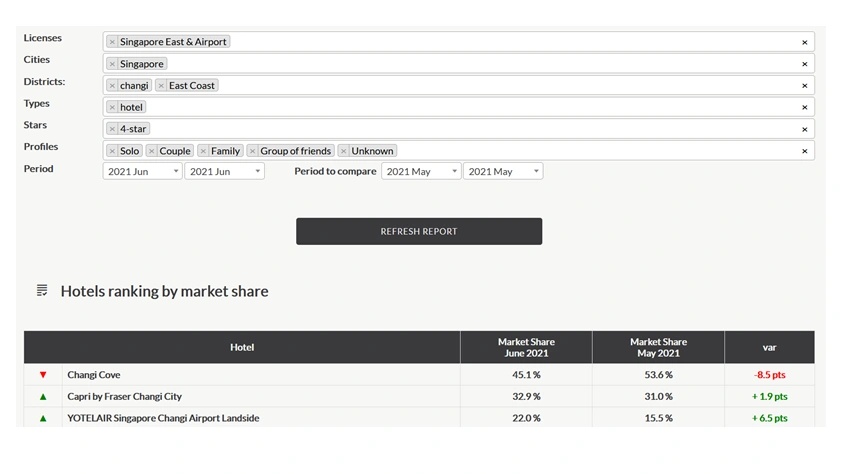Open compare period start 2021 May dropdown
This screenshot has height=474, width=842.
[421, 172]
